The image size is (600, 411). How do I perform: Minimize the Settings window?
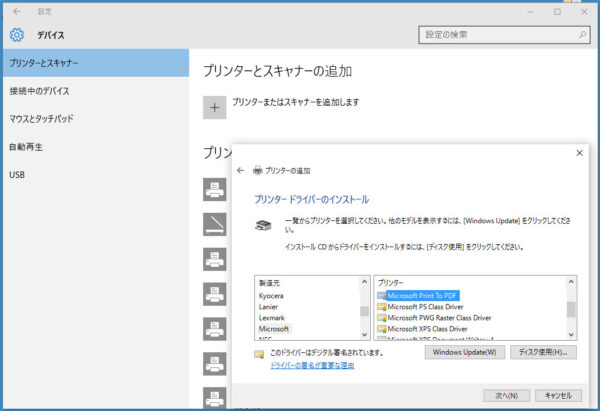(x=531, y=11)
